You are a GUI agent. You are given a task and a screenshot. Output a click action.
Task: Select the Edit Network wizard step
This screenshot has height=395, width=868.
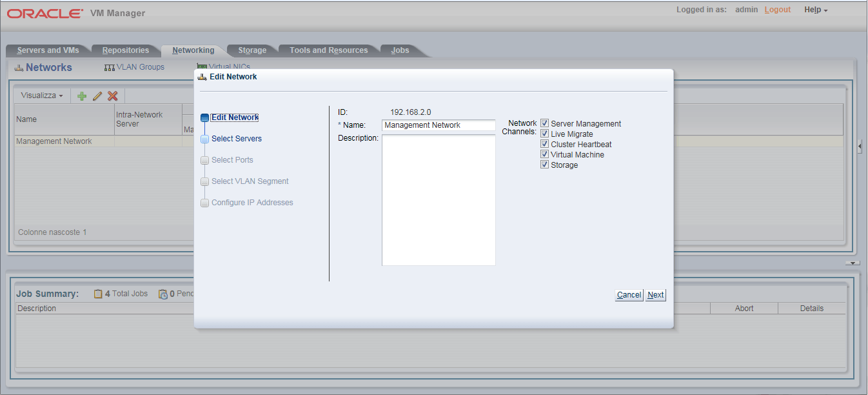pos(235,117)
